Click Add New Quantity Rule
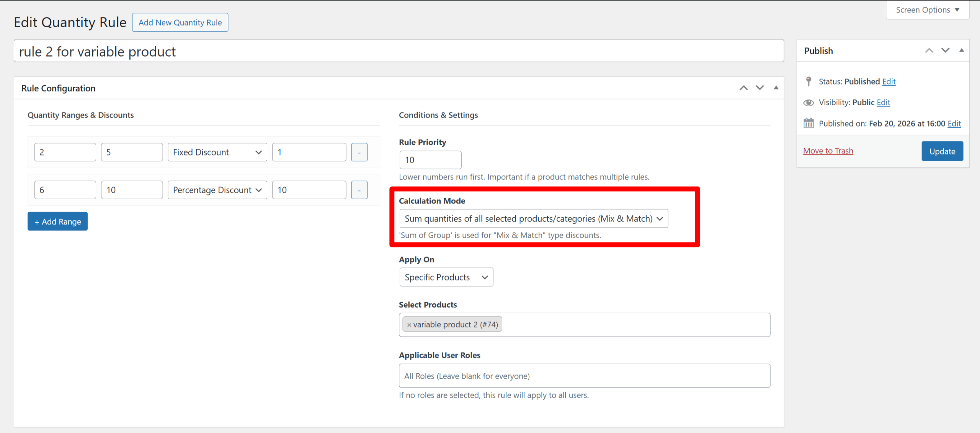The width and height of the screenshot is (980, 433). 180,22
